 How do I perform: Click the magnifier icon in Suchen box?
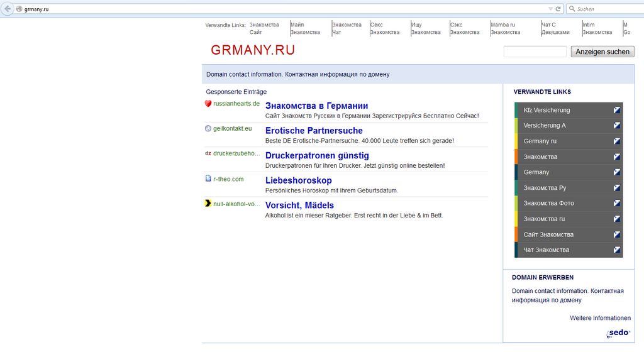[572, 9]
